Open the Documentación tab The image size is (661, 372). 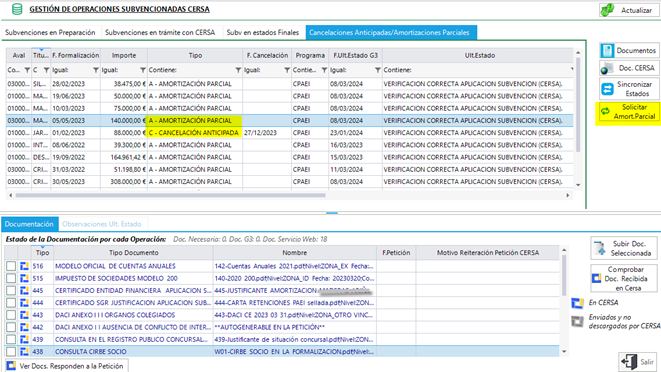[x=29, y=224]
